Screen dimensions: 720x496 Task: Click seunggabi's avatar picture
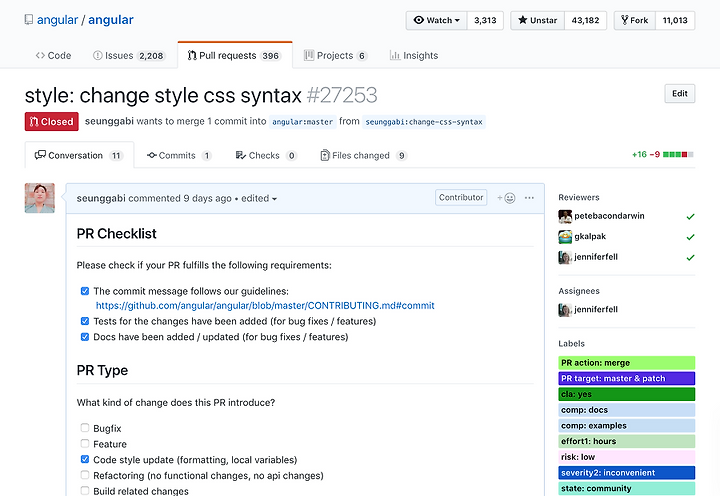pyautogui.click(x=39, y=198)
